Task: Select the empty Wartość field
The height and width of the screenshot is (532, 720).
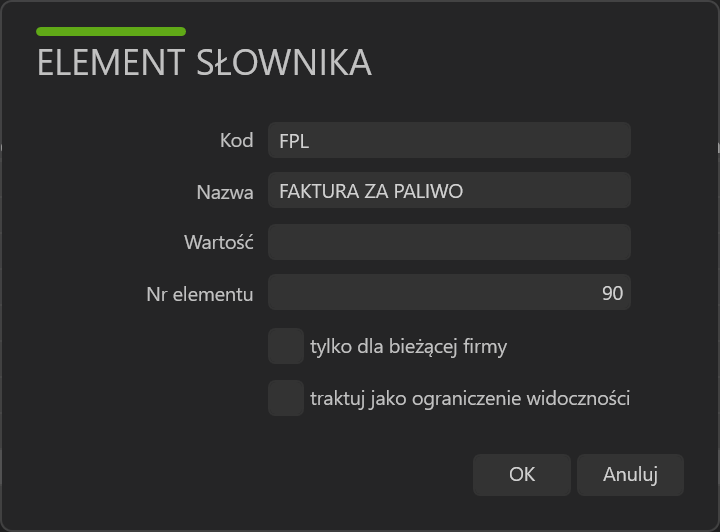Action: click(x=449, y=242)
